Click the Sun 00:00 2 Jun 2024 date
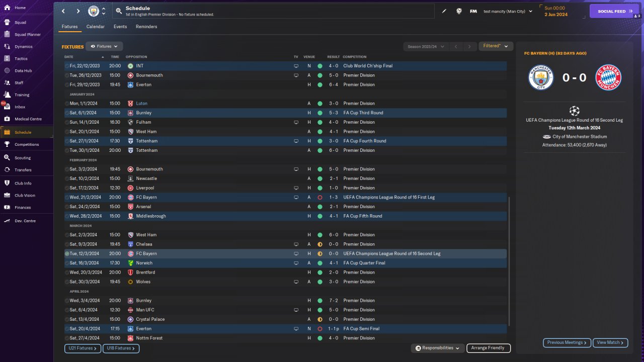 (556, 11)
